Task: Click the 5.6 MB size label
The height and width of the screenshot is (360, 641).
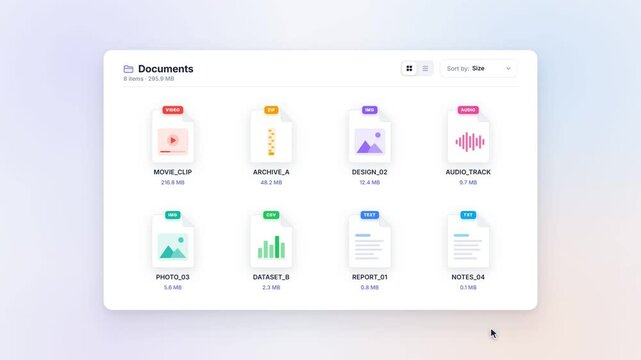Action: (173, 288)
